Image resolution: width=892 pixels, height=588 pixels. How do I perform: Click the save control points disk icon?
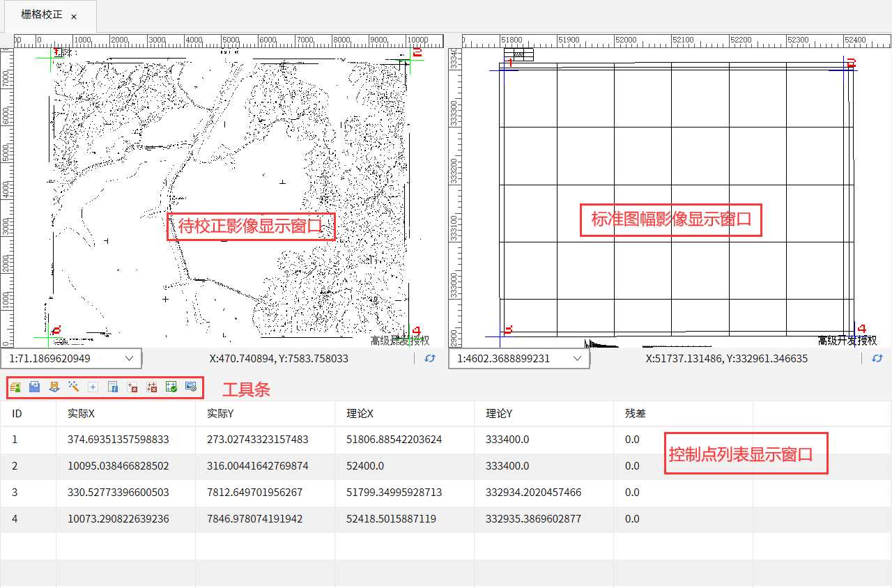coord(54,387)
